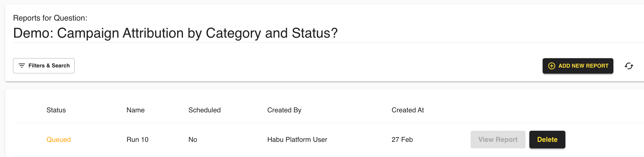Click the refresh reports icon
The image size is (644, 157).
pyautogui.click(x=629, y=66)
